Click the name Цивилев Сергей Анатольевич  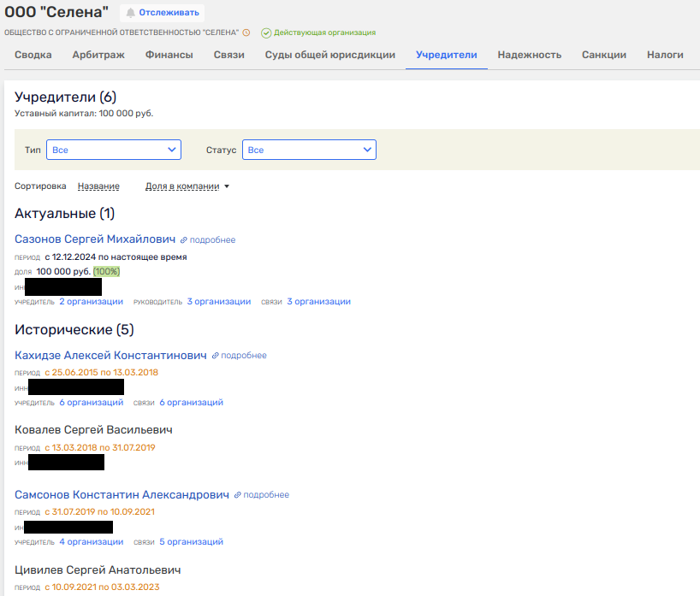point(98,569)
